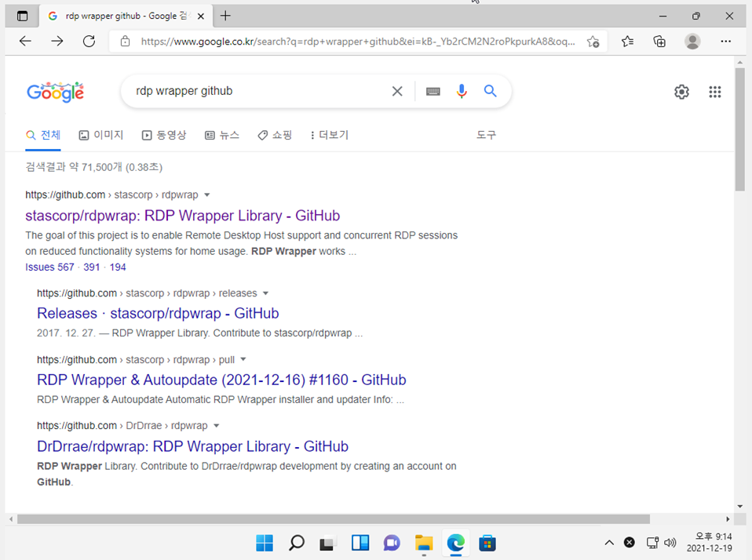Click the horizontal scroll right arrow
Screen dimensions: 752x560
coord(728,519)
